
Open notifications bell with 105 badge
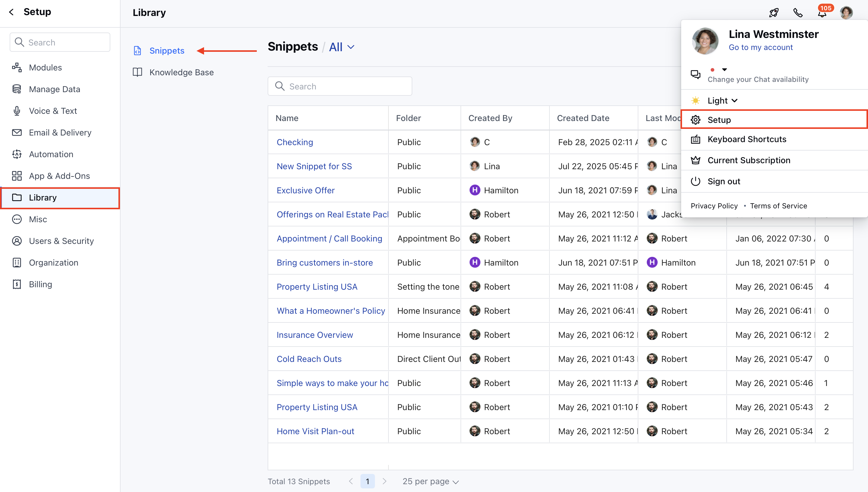click(x=822, y=13)
